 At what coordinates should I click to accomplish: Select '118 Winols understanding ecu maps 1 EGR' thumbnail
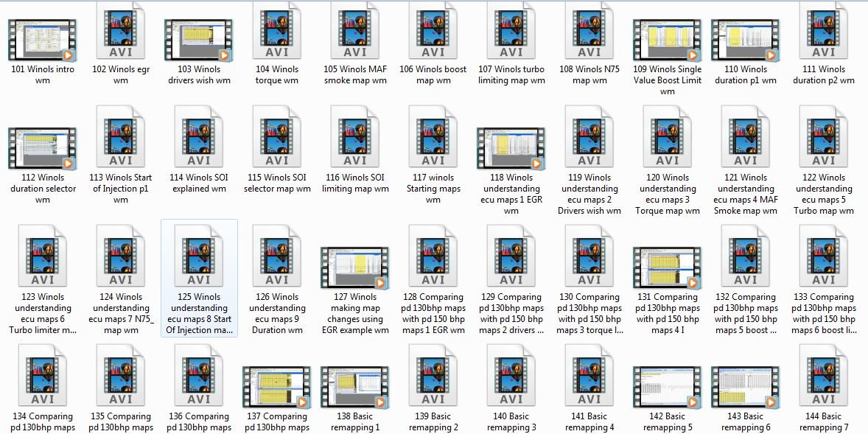[x=511, y=148]
